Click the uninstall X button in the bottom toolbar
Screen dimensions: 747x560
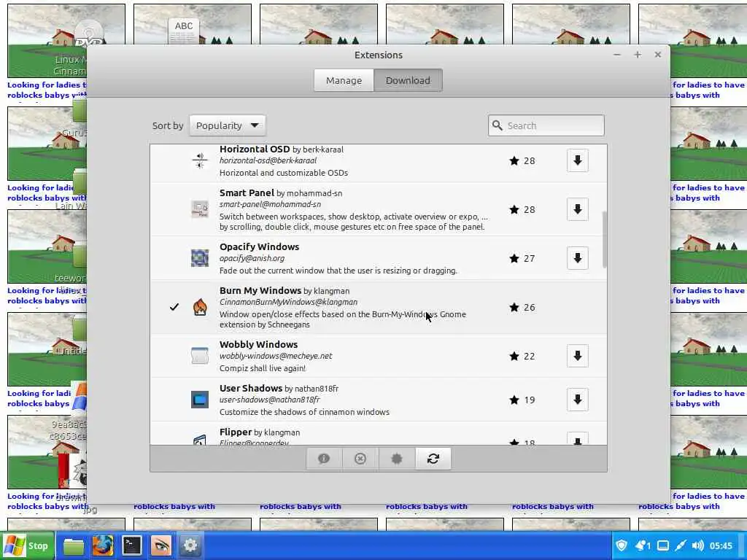pos(360,459)
